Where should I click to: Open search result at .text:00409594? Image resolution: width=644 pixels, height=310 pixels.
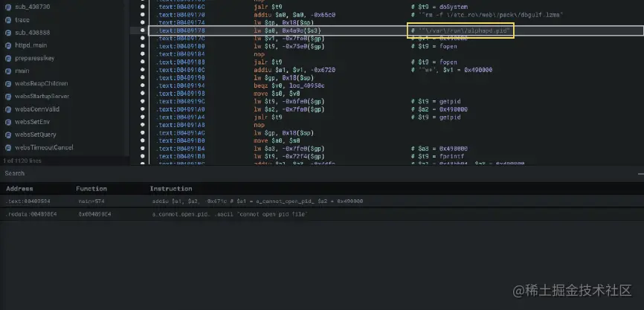[x=28, y=201]
